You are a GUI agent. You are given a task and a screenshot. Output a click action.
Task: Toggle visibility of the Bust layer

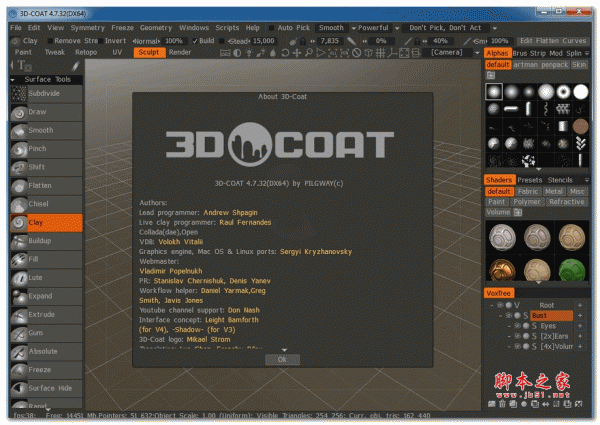click(x=509, y=316)
